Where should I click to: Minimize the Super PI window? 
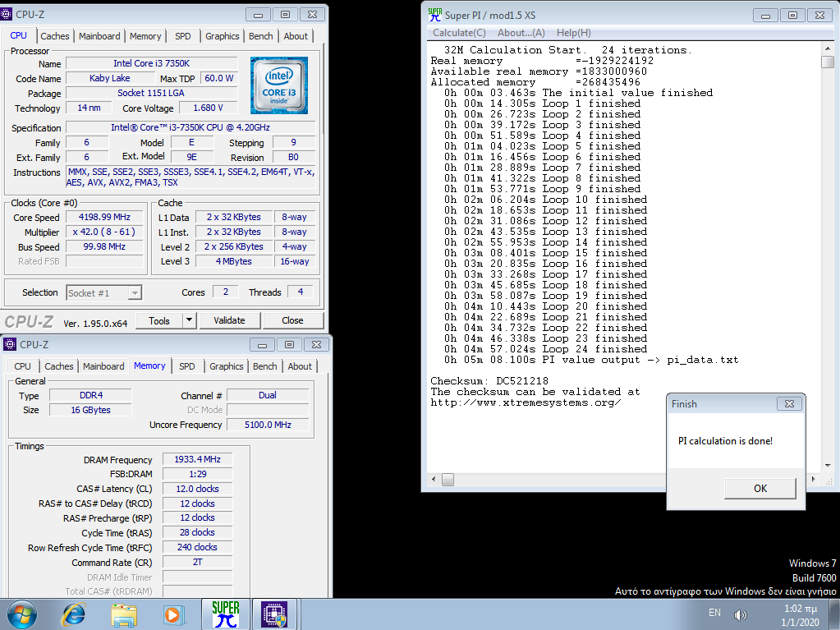(765, 16)
